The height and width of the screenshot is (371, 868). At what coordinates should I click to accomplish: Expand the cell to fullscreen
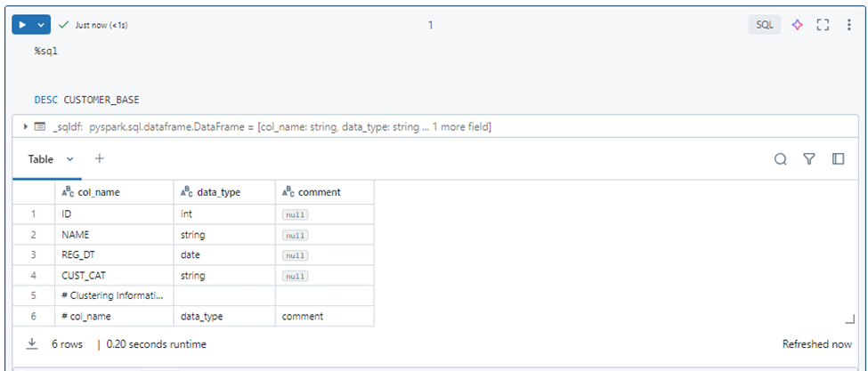[x=823, y=25]
